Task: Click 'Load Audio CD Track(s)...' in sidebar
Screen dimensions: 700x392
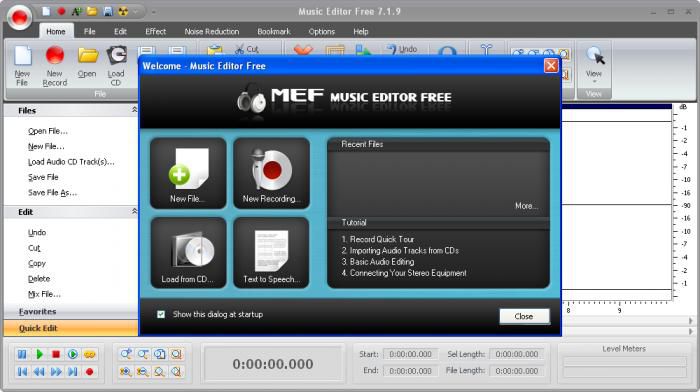Action: pyautogui.click(x=71, y=162)
